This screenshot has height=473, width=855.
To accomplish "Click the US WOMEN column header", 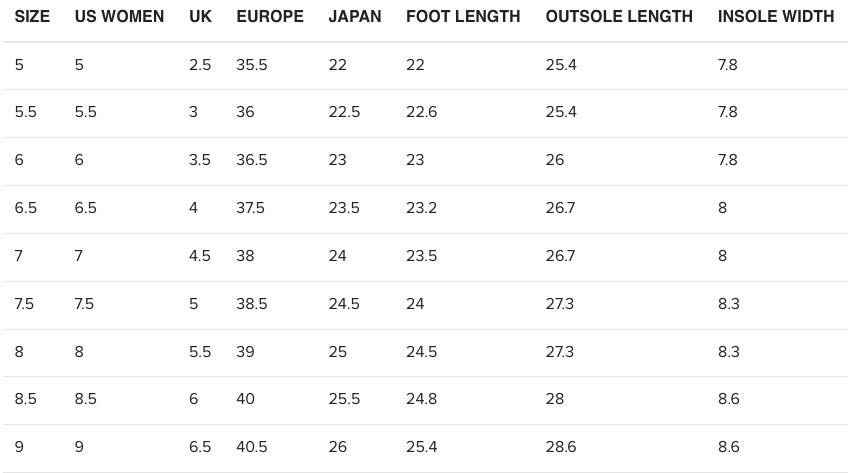I will (119, 17).
